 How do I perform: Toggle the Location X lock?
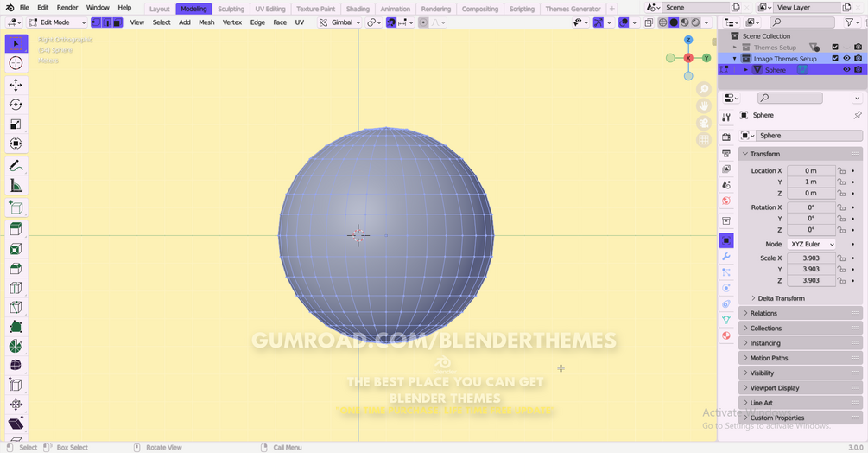coord(841,170)
